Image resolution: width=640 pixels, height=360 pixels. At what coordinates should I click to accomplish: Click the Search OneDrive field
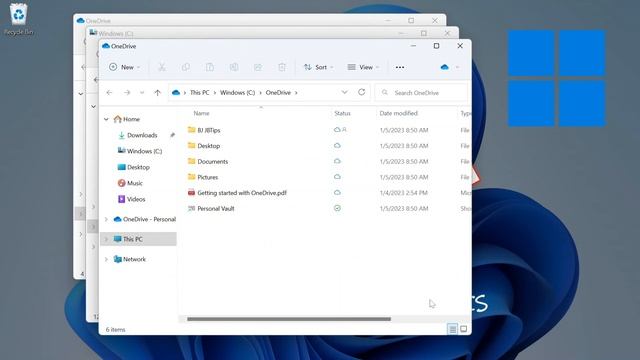coord(421,93)
